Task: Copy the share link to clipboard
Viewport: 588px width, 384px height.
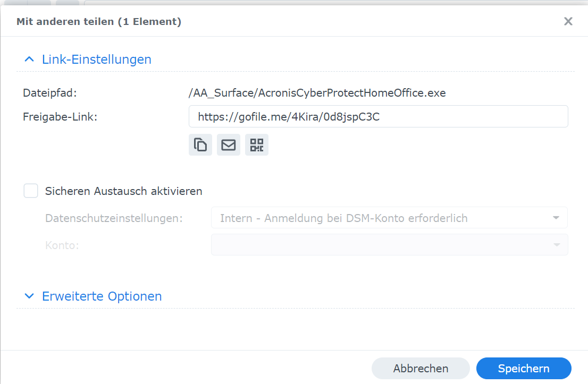Action: click(200, 144)
